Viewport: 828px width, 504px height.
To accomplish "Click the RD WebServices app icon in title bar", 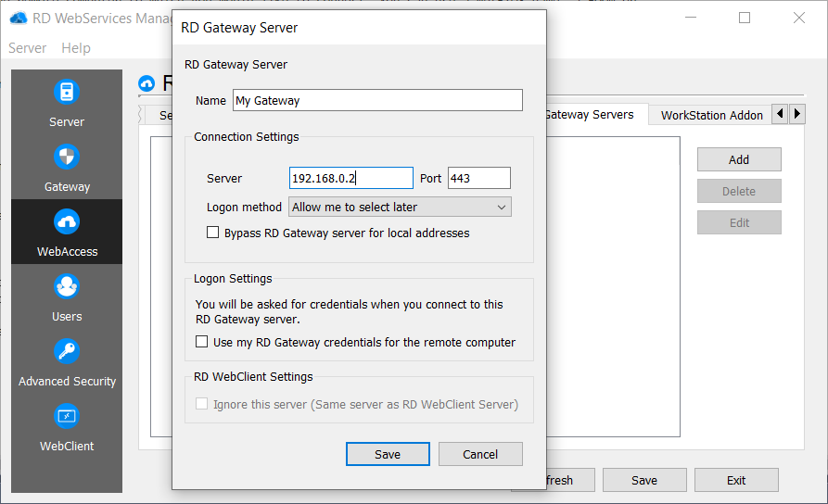I will click(19, 18).
